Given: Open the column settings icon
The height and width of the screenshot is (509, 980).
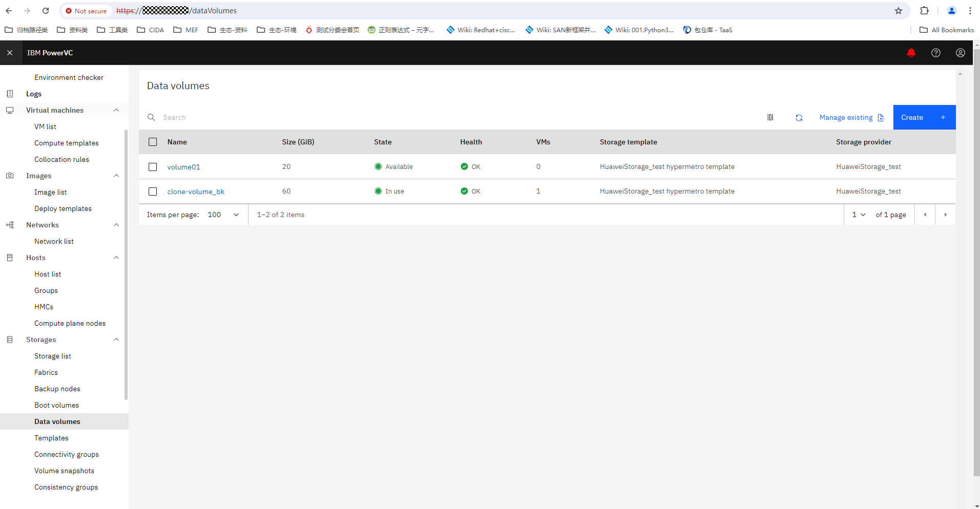Looking at the screenshot, I should pos(770,117).
